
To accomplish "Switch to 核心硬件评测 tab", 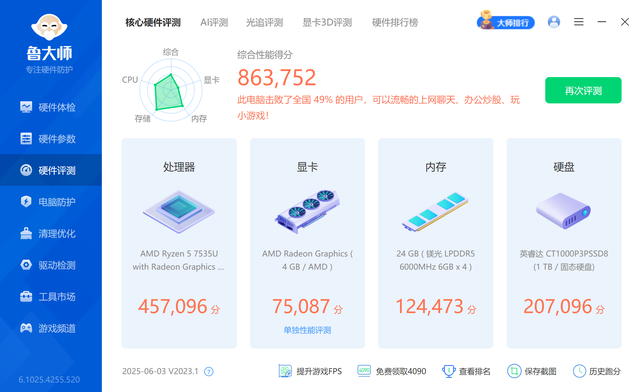I will pos(153,22).
